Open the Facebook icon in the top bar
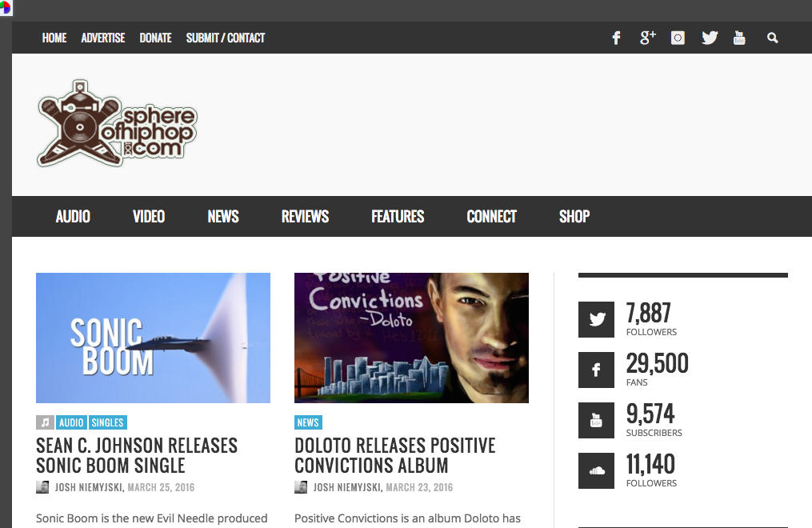This screenshot has width=812, height=528. tap(616, 38)
